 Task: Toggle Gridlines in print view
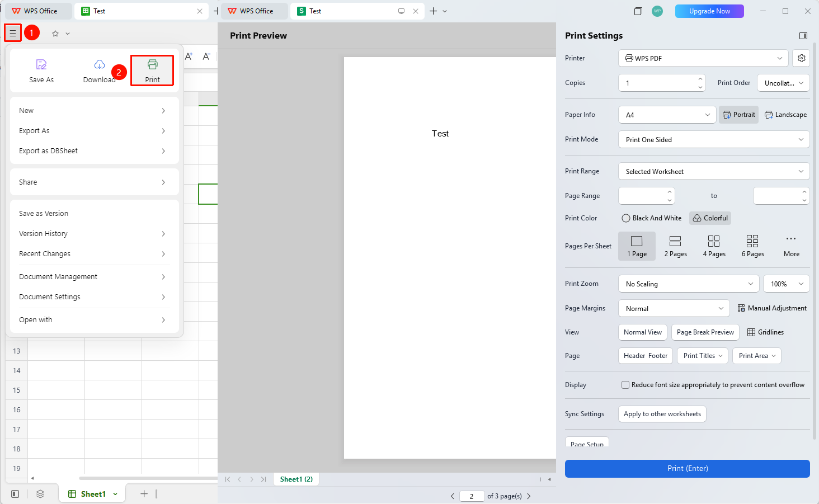click(765, 332)
